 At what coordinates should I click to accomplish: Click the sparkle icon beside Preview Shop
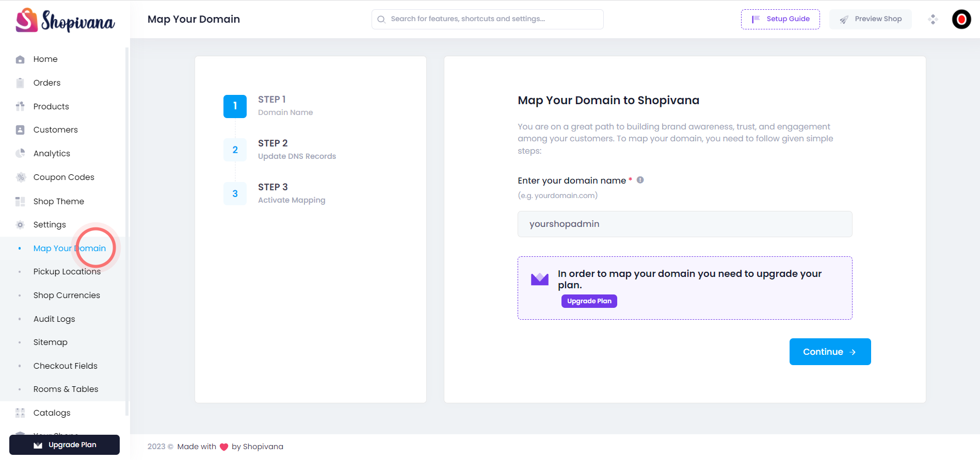pyautogui.click(x=933, y=19)
